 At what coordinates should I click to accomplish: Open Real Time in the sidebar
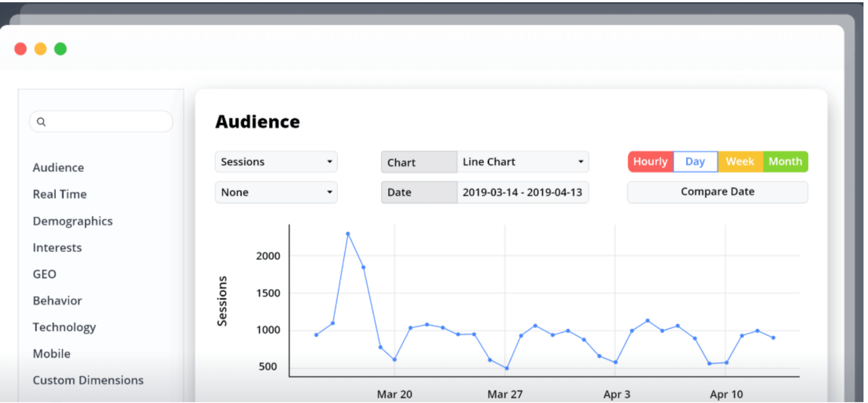[x=60, y=194]
